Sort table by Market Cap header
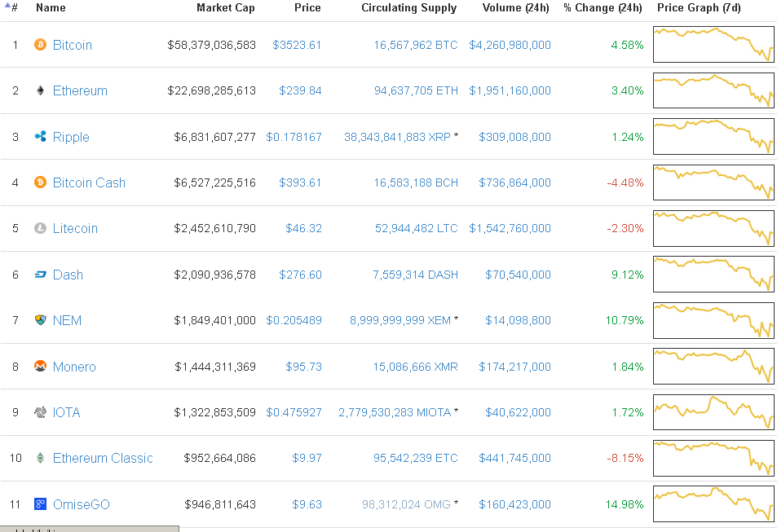The height and width of the screenshot is (532, 777). (x=226, y=7)
